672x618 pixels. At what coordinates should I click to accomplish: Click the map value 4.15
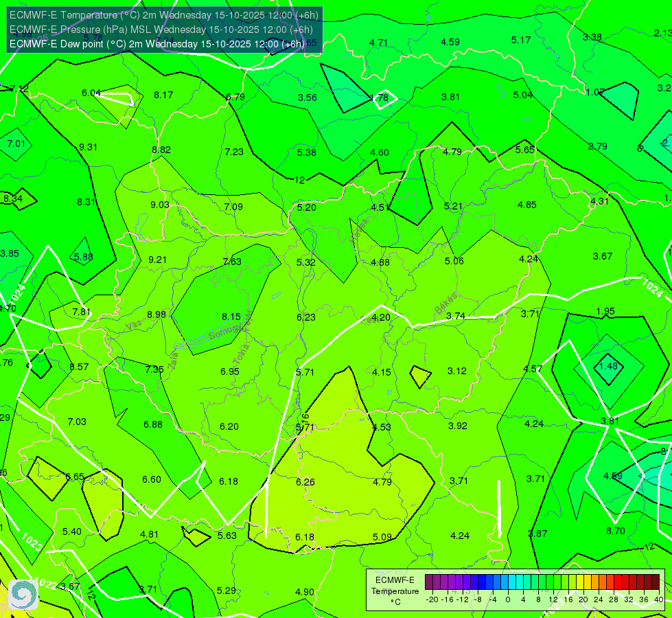coord(382,372)
